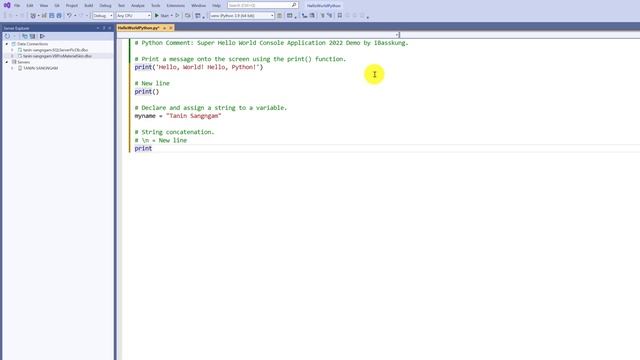640x360 pixels.
Task: Close the Server Explorer panel
Action: pyautogui.click(x=109, y=28)
